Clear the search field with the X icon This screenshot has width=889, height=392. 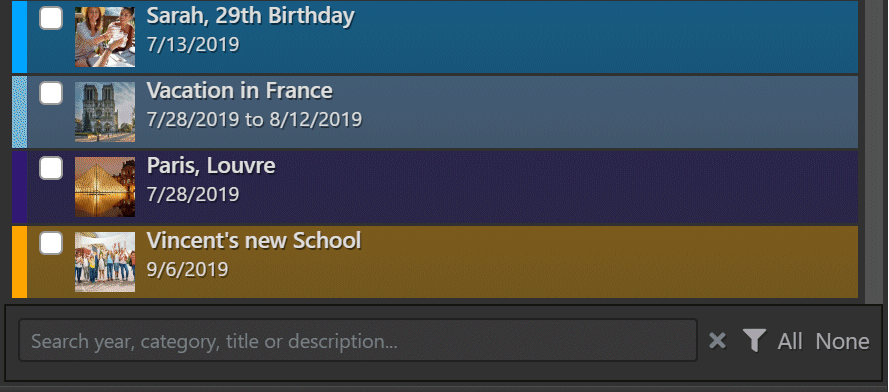tap(717, 341)
